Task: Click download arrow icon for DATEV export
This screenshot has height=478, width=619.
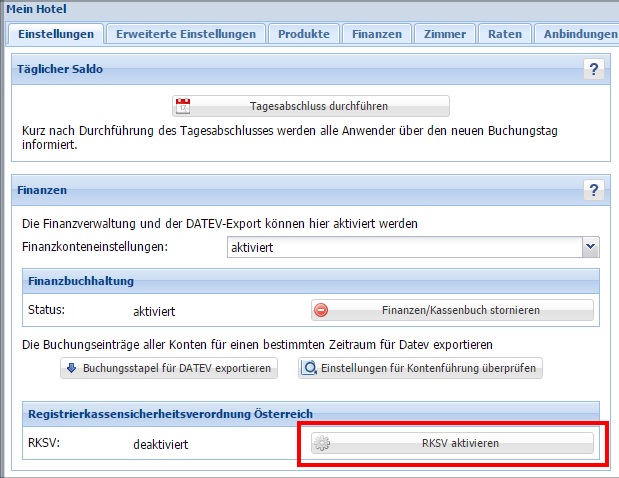Action: tap(71, 368)
